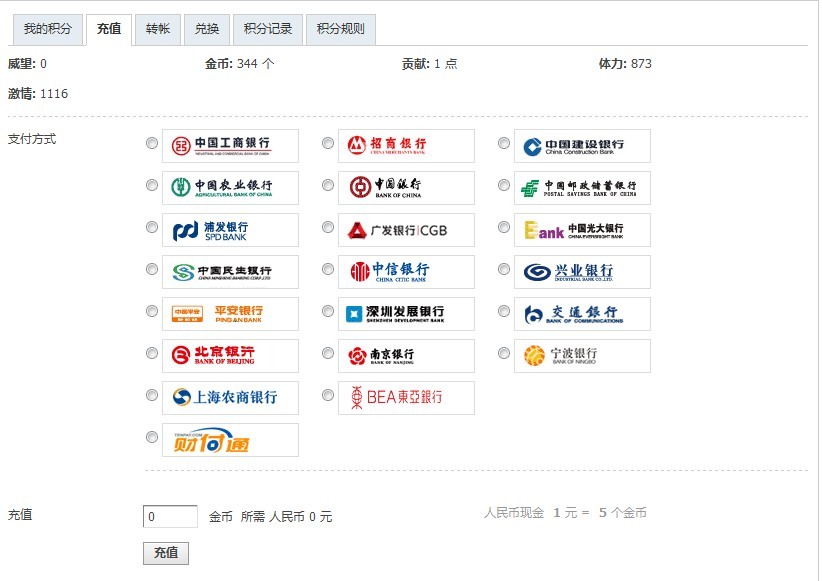Click the 所需 人民币 0 元 text
Viewport: 822px width, 581px height.
(286, 517)
